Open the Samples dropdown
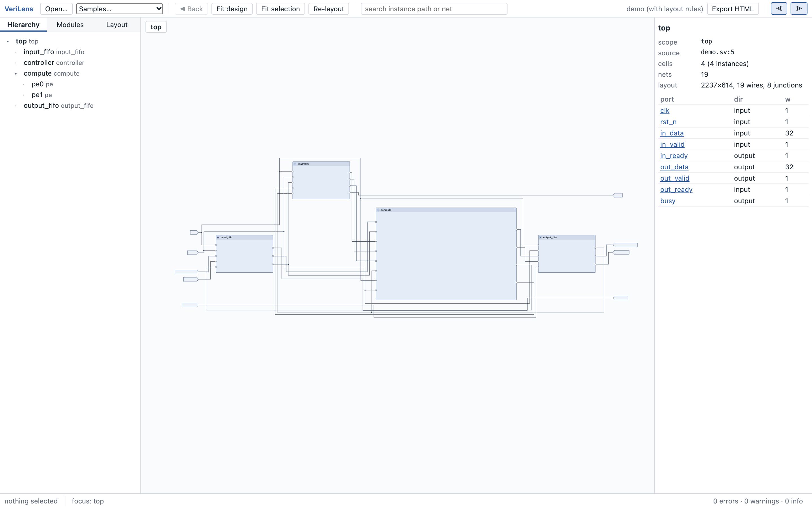The image size is (812, 508). pos(120,9)
